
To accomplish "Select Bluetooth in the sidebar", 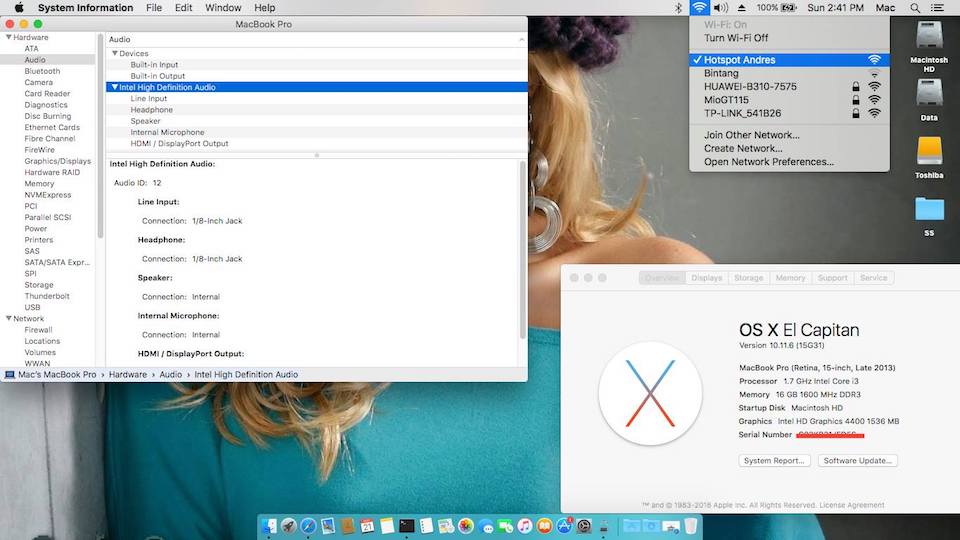I will pos(42,71).
